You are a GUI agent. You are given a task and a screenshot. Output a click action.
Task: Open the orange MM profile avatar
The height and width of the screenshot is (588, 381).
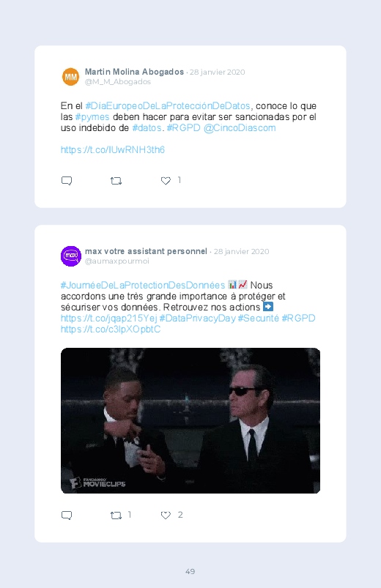click(x=70, y=77)
